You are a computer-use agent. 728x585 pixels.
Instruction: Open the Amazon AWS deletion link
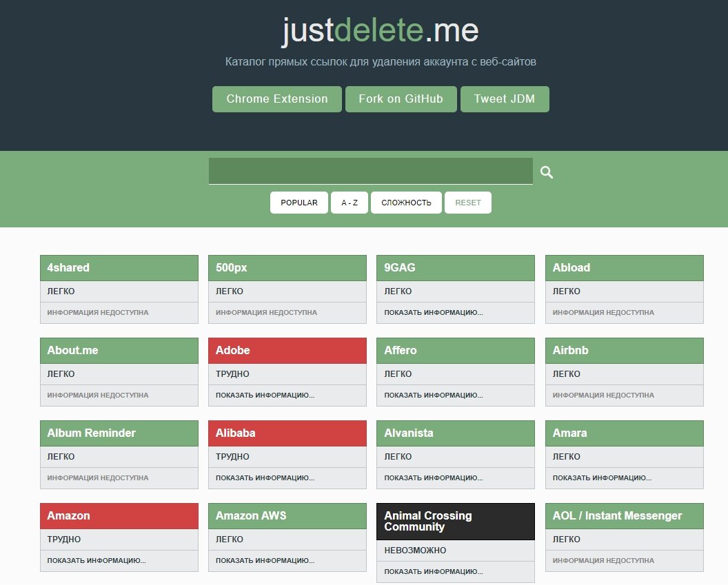click(287, 515)
